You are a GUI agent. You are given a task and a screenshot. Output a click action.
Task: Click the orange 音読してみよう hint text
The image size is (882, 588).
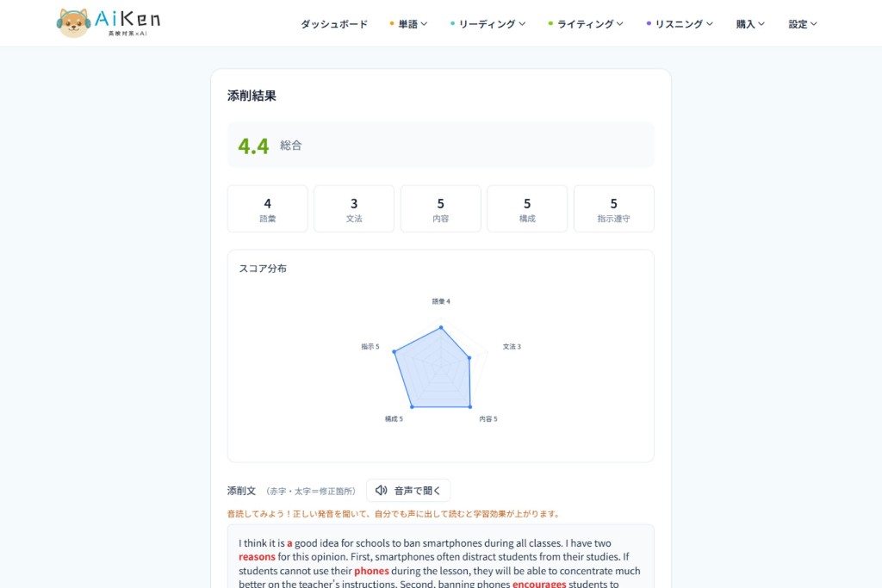[393, 514]
